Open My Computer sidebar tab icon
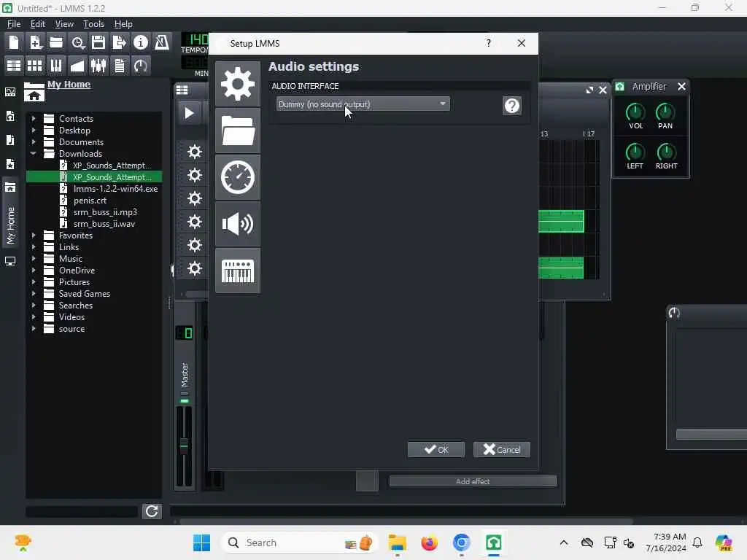This screenshot has width=747, height=560. pyautogui.click(x=10, y=261)
